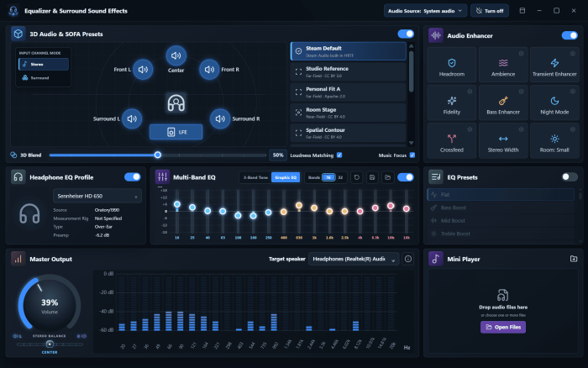Image resolution: width=588 pixels, height=368 pixels.
Task: Toggle the 3D Audio & SOFA Presets switch
Action: click(406, 34)
